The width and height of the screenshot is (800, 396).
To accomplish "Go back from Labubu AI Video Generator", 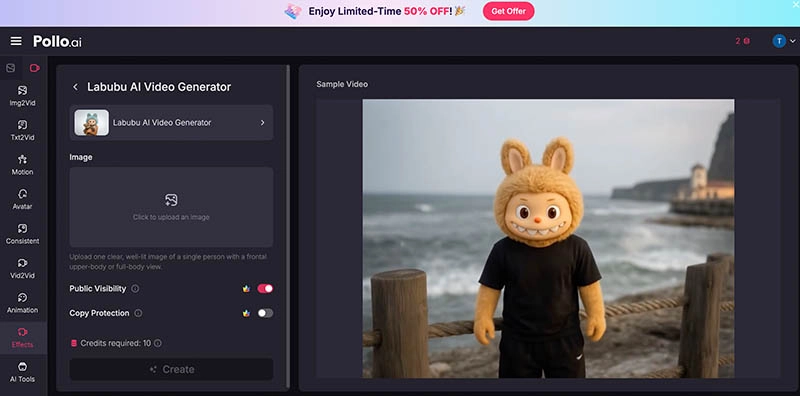I will click(76, 87).
